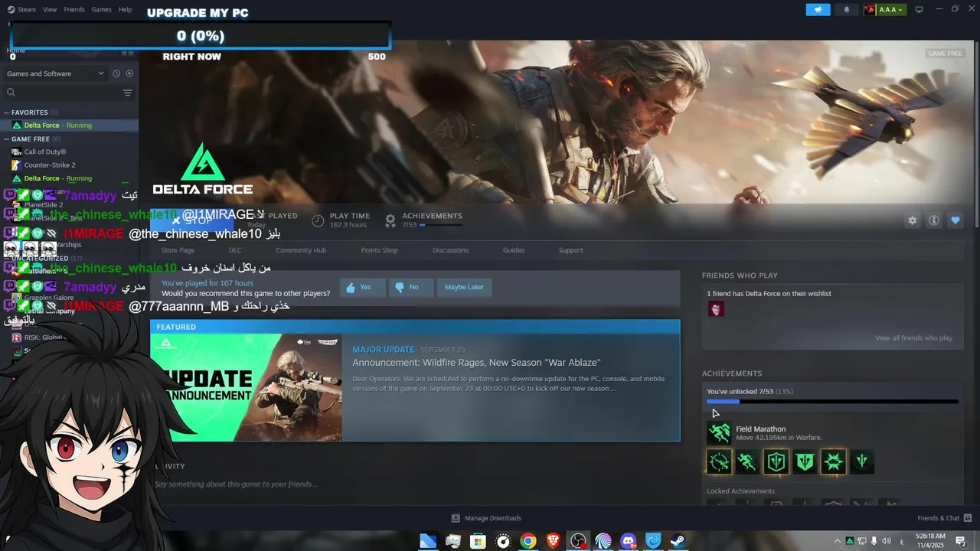This screenshot has width=980, height=551.
Task: Open the DLC tab
Action: [x=235, y=250]
